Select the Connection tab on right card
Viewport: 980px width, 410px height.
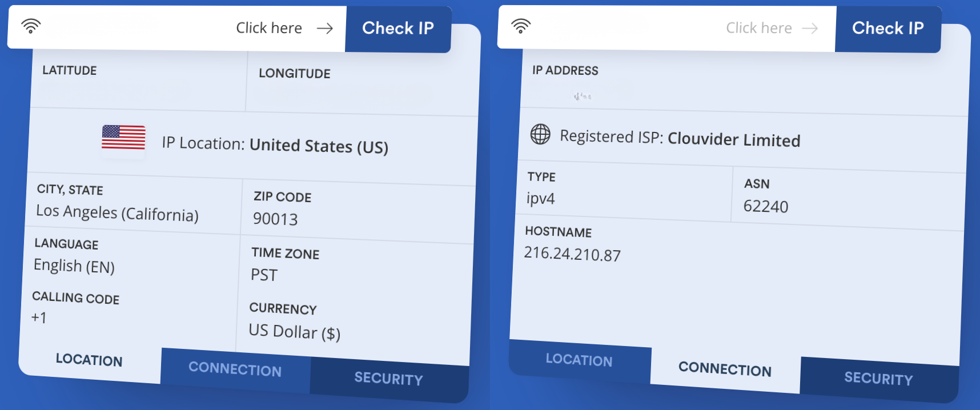pyautogui.click(x=725, y=369)
